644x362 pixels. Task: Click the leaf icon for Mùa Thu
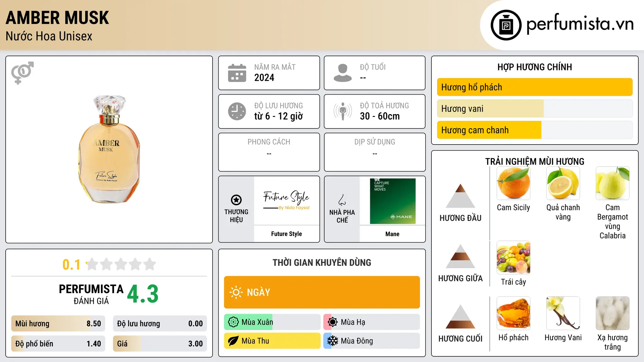(x=233, y=341)
